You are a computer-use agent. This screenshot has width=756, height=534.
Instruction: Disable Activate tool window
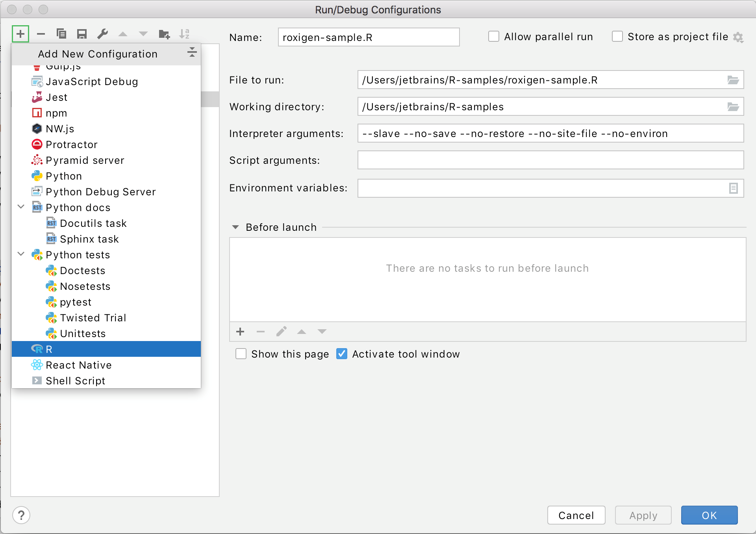click(x=341, y=354)
